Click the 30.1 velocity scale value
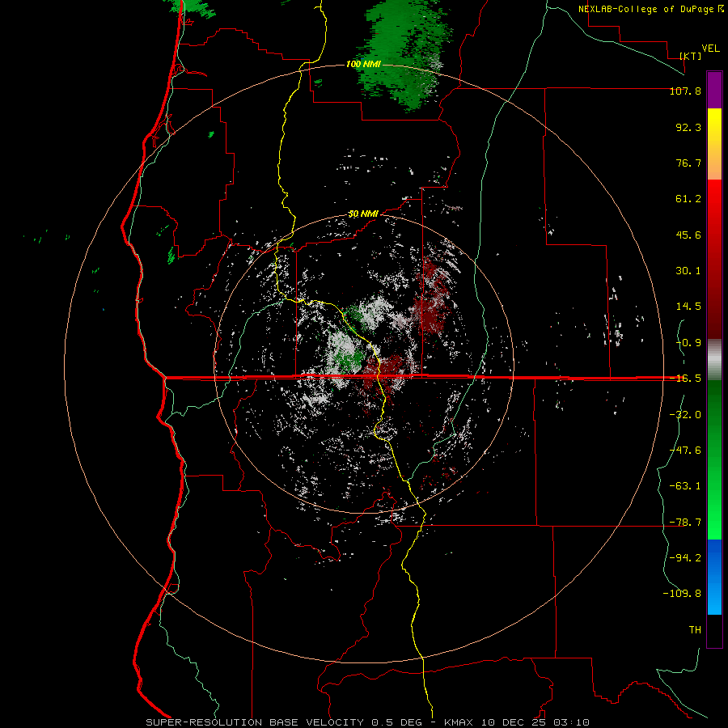The width and height of the screenshot is (728, 728). coord(688,271)
